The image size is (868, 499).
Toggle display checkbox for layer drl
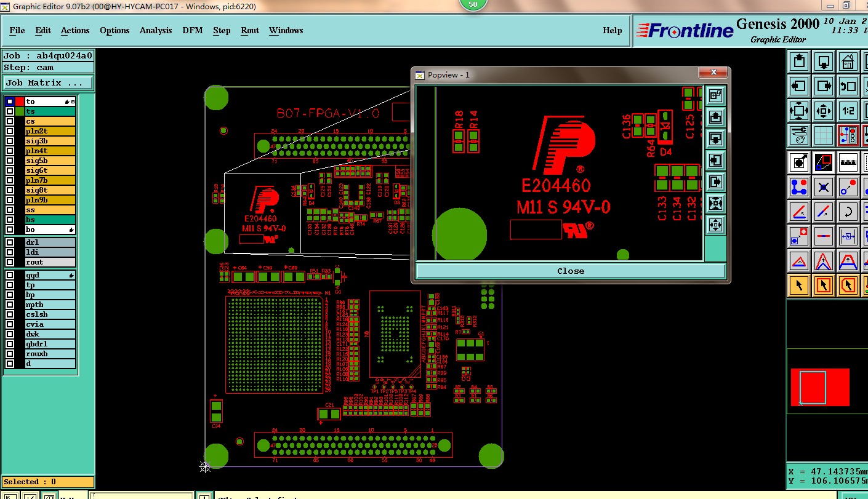9,242
